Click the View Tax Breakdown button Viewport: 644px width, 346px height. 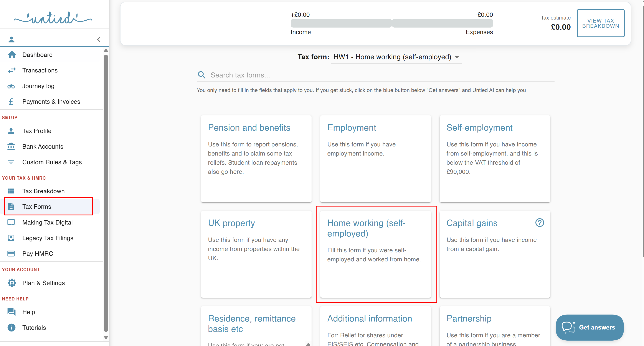click(601, 23)
